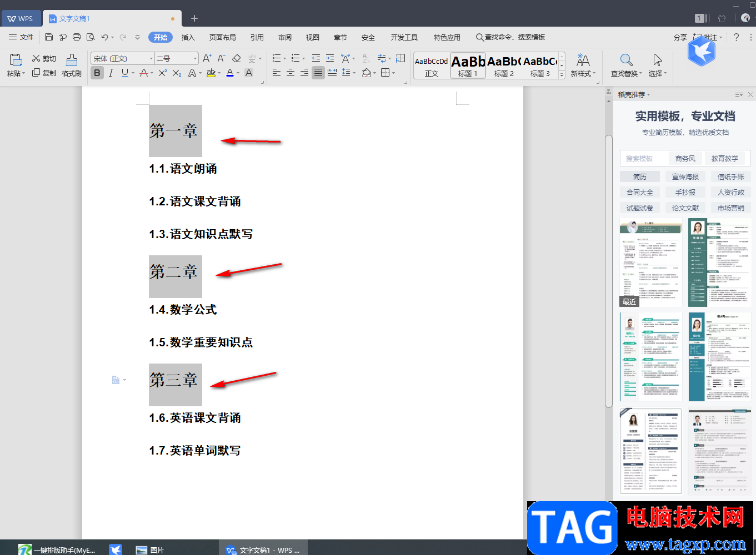Apply Superscript X² formatting
The height and width of the screenshot is (555, 756).
tap(163, 73)
